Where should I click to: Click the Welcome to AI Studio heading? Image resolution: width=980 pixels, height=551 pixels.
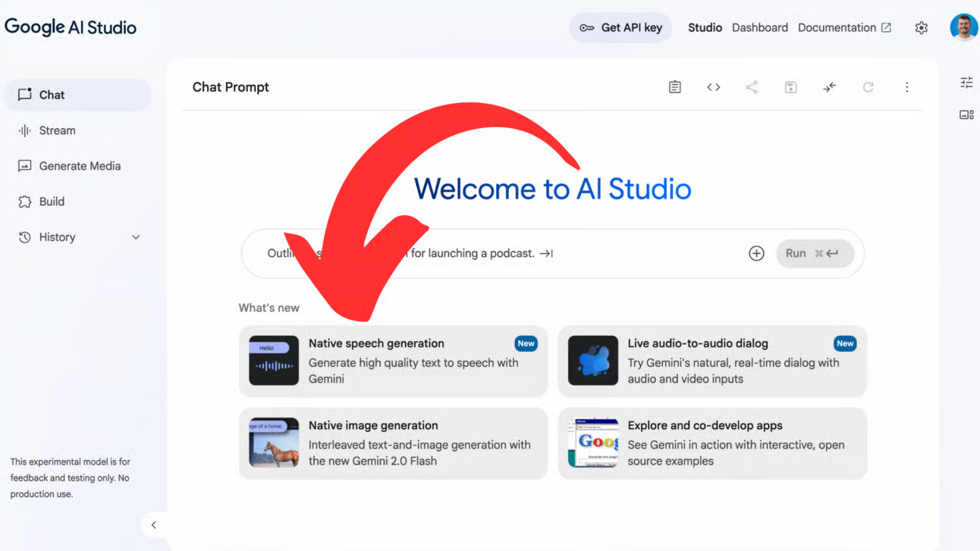click(x=553, y=189)
